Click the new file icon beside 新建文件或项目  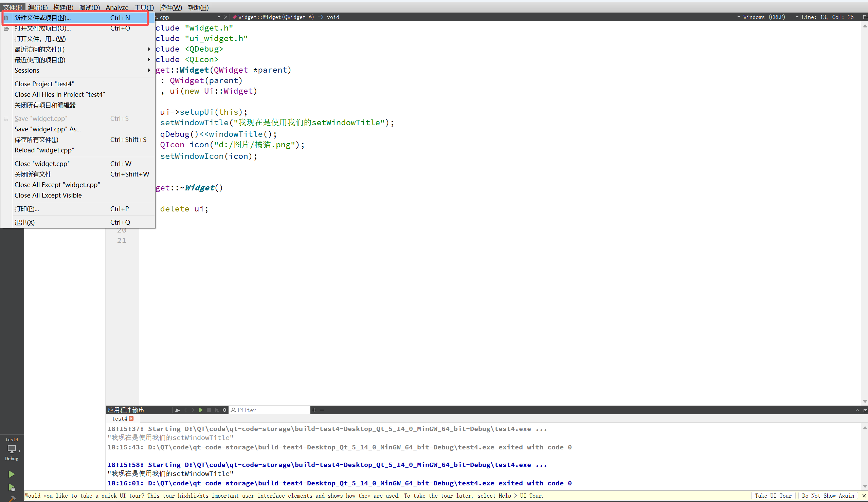click(6, 18)
